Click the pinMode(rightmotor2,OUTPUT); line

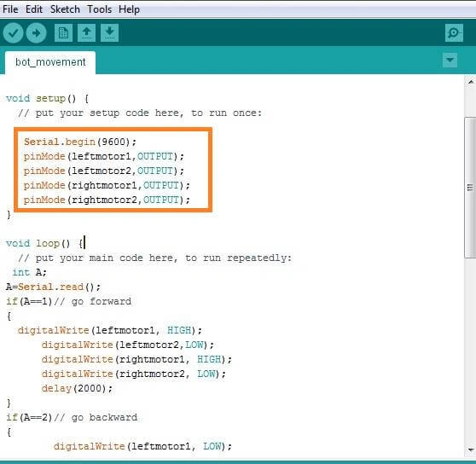(x=107, y=200)
